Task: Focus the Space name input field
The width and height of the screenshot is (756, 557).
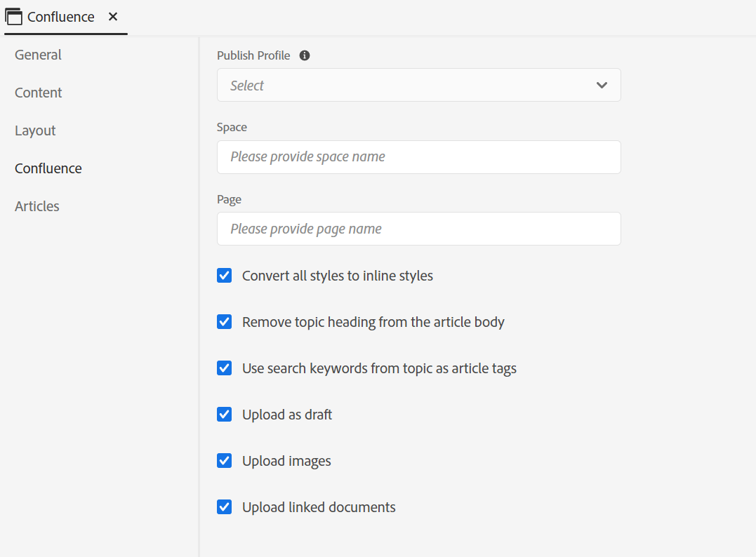Action: [418, 156]
